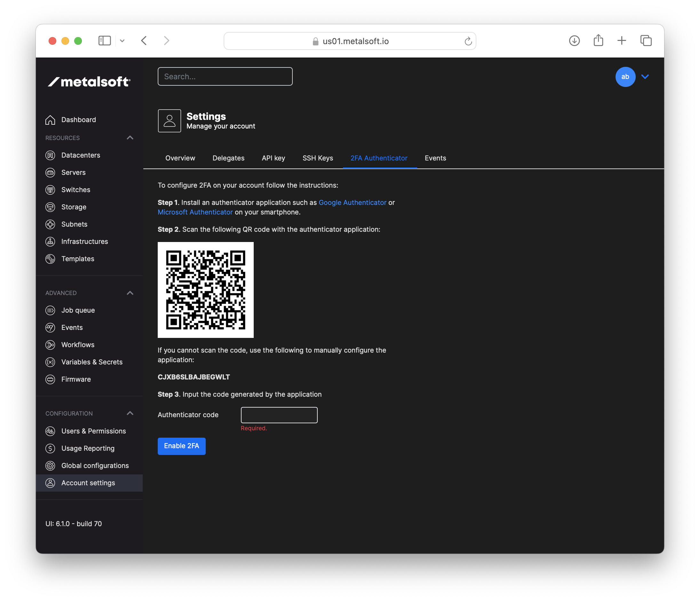Viewport: 700px width, 601px height.
Task: Select the 2FA Authenticator tab
Action: [379, 158]
